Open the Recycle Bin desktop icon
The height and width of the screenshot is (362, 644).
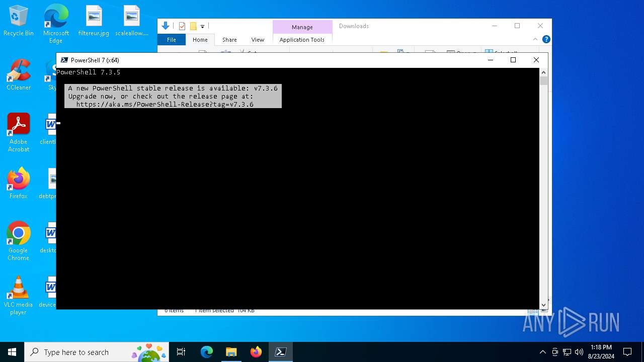point(19,21)
